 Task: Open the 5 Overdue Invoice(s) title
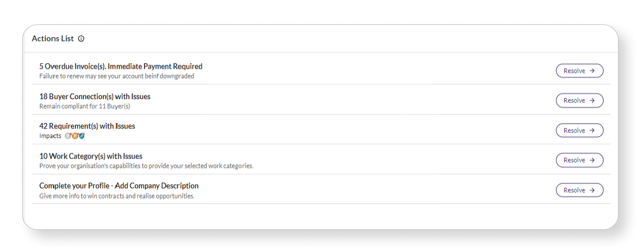tap(121, 66)
